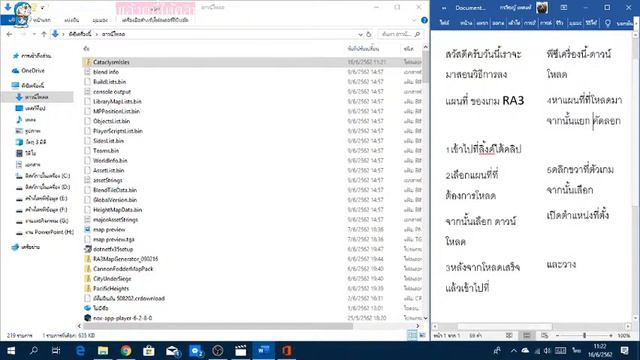The height and width of the screenshot is (360, 640).
Task: Open the RA3MapGenerator_050216 folder
Action: (125, 259)
